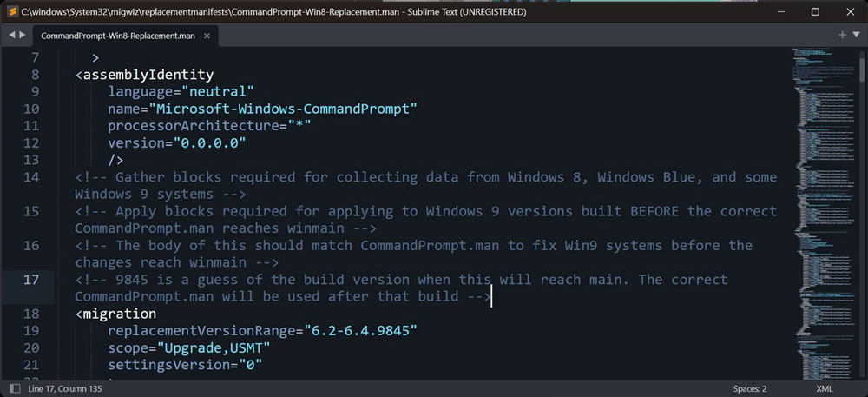Viewport: 868px width, 397px height.
Task: Click the Line 17, Column 135 indicator
Action: [x=65, y=388]
